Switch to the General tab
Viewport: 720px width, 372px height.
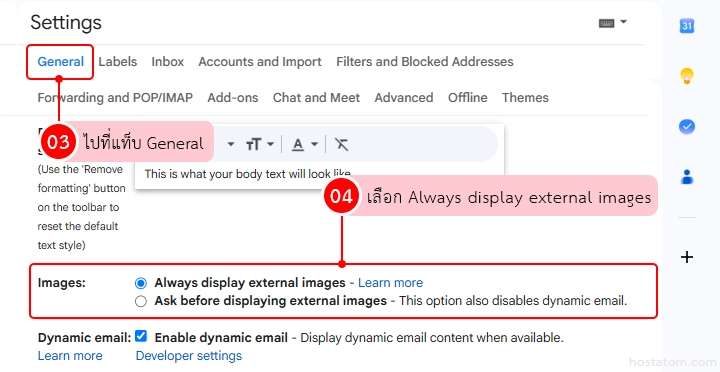pyautogui.click(x=61, y=62)
